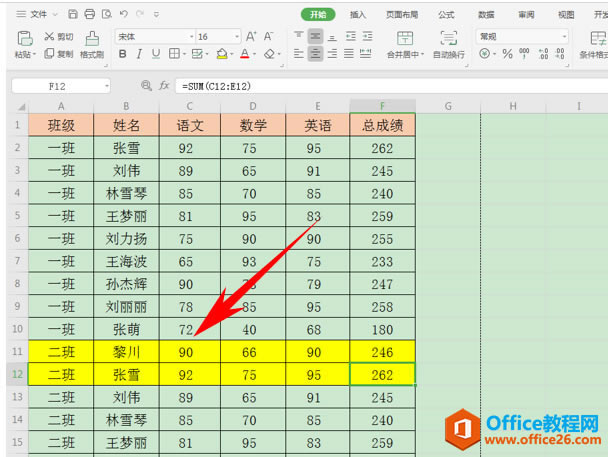
Task: Click the Copy (复制) icon
Action: 49,53
